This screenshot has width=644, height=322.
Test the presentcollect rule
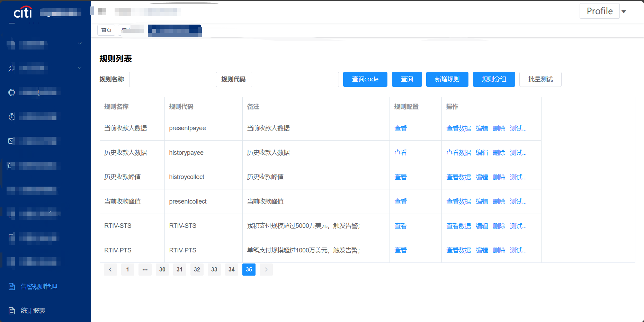(x=518, y=202)
